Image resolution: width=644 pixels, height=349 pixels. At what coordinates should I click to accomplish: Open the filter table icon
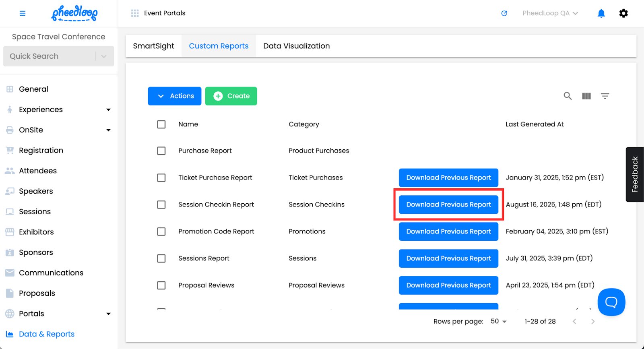pos(605,96)
